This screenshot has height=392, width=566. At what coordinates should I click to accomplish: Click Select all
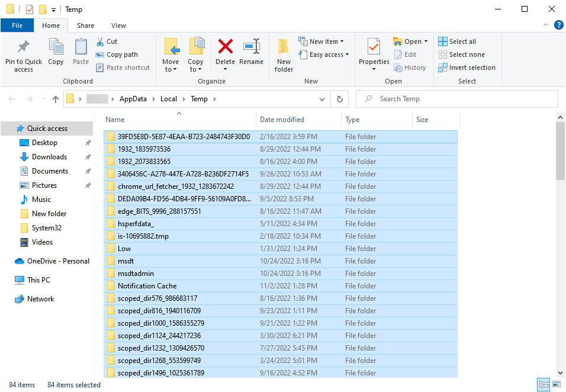pyautogui.click(x=457, y=41)
